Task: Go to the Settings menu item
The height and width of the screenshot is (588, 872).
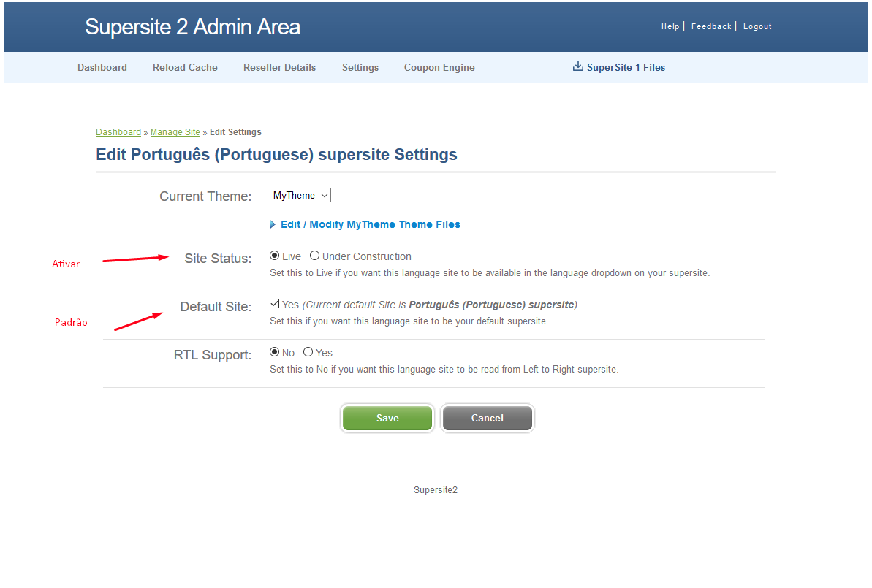Action: click(360, 67)
